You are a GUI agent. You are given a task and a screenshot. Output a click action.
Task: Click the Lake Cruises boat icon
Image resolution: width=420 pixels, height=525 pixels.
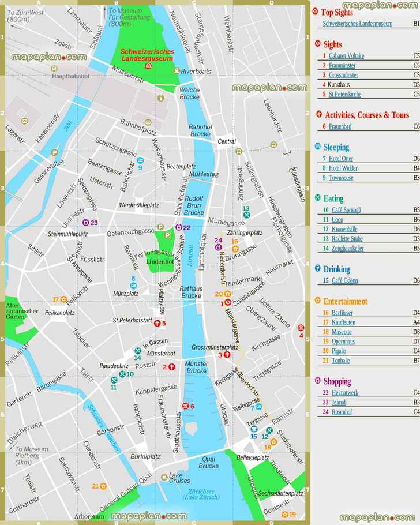pyautogui.click(x=164, y=477)
